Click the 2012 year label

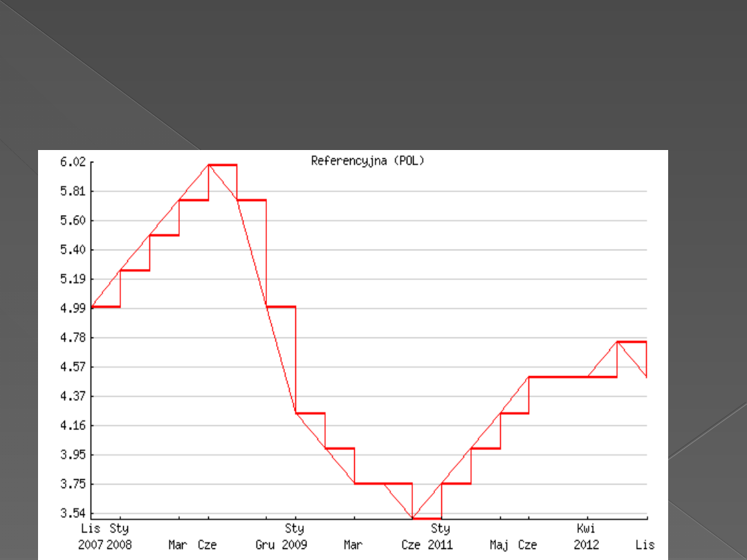point(587,545)
